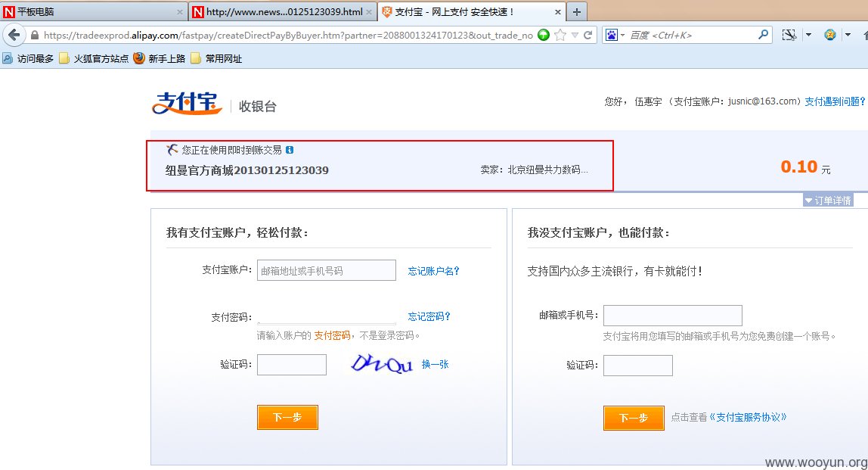
Task: Open dropdown next to screenshot tool
Action: [x=808, y=35]
